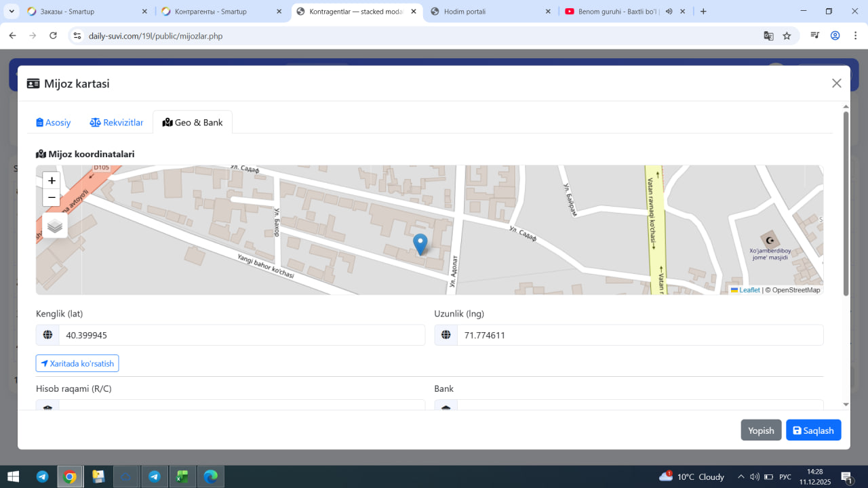868x488 pixels.
Task: Click the Kenglik (lat) input field
Action: 241,335
